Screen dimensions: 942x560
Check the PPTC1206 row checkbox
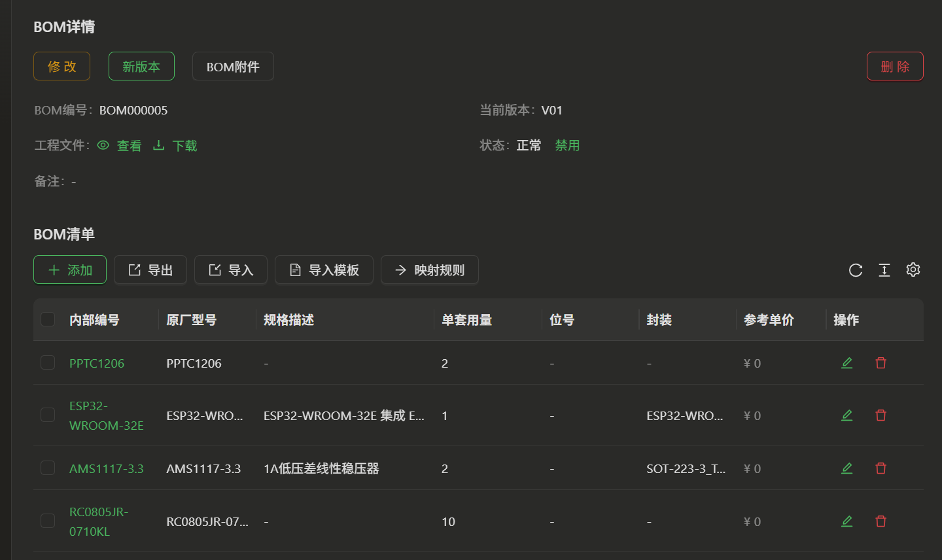48,362
